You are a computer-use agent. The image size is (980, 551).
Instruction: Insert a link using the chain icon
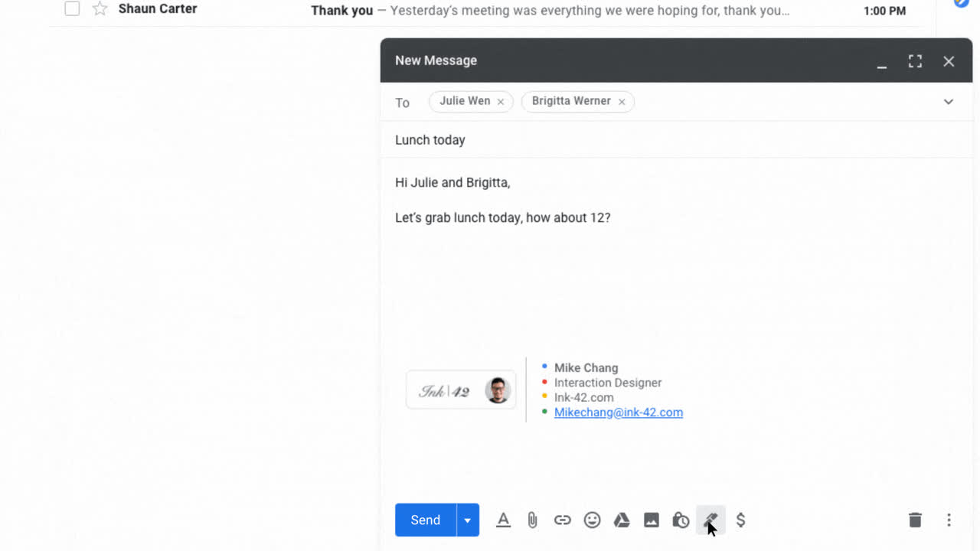563,520
